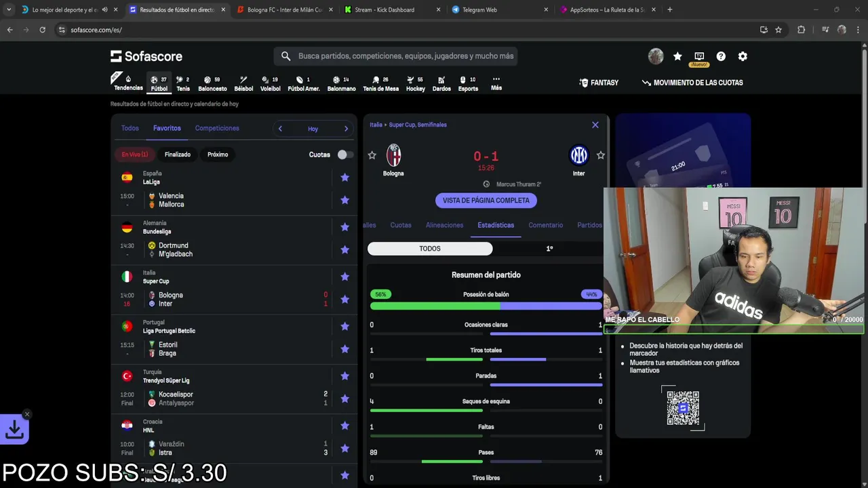The image size is (868, 488).
Task: Open the user profile avatar
Action: coord(656,56)
